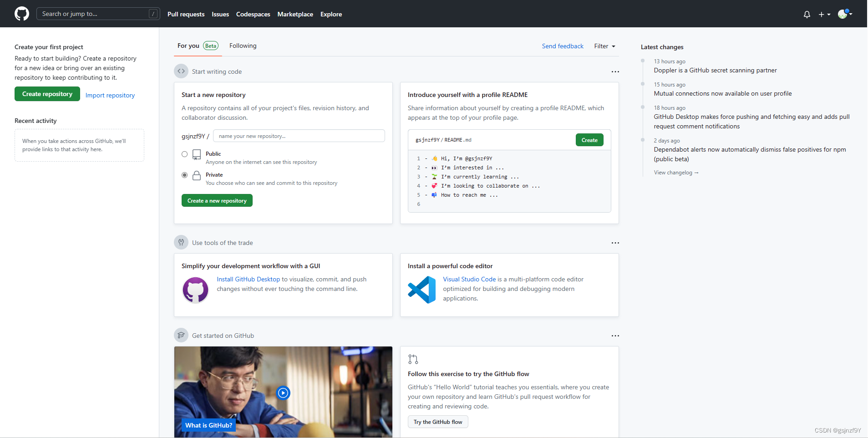
Task: Click Create for the profile README
Action: click(x=589, y=140)
